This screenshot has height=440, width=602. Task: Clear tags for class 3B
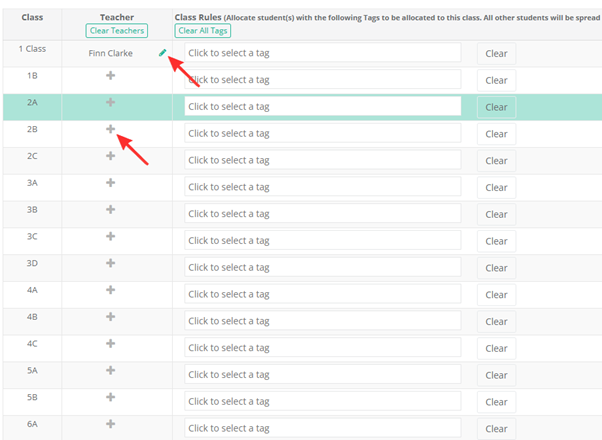[x=496, y=215]
